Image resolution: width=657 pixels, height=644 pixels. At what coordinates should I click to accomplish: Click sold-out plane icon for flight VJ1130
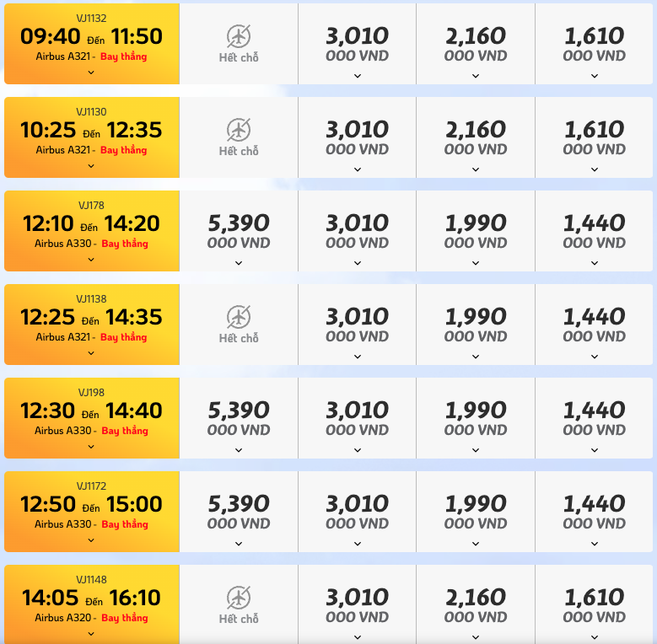click(x=239, y=130)
